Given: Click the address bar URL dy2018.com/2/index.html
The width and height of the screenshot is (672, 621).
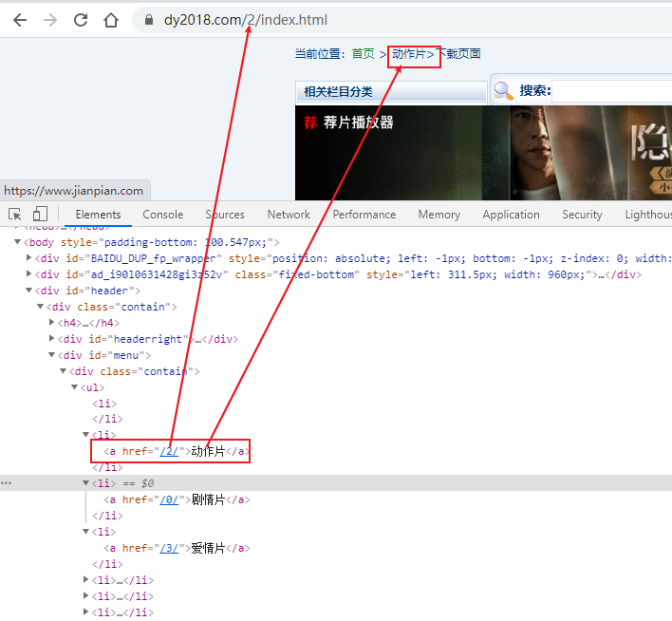Looking at the screenshot, I should tap(246, 20).
